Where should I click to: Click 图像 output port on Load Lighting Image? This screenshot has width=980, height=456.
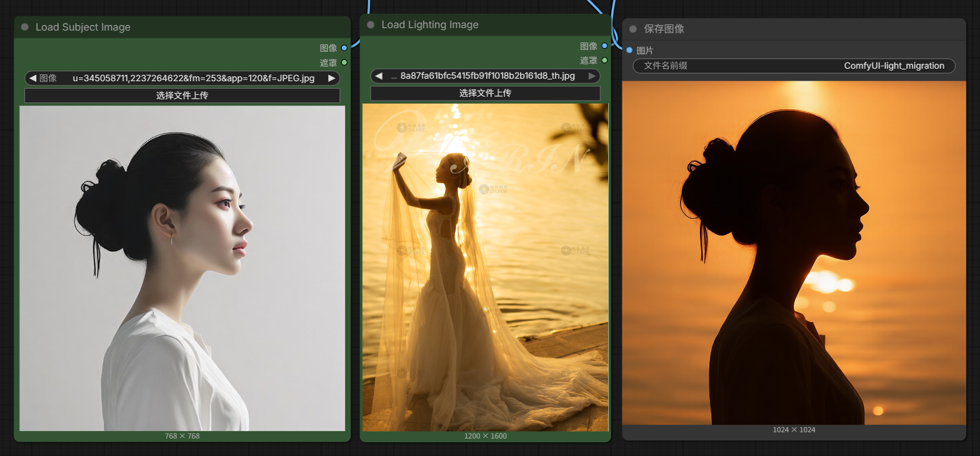click(x=604, y=46)
